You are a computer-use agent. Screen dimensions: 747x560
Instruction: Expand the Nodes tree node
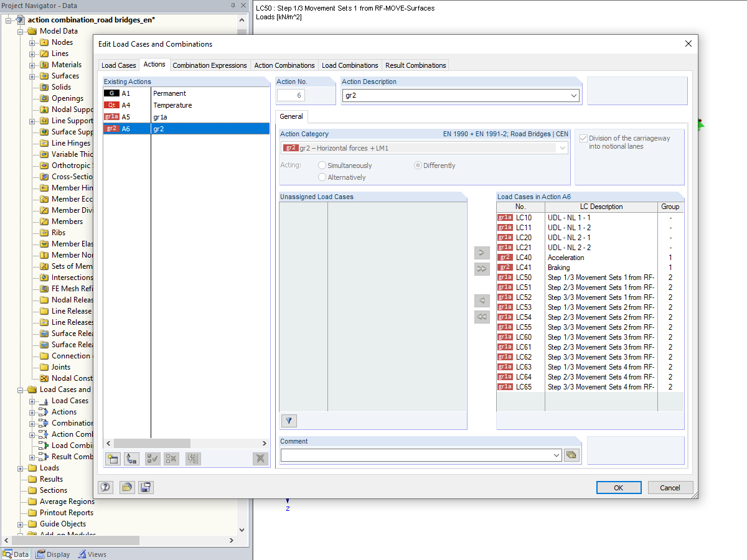tap(32, 42)
